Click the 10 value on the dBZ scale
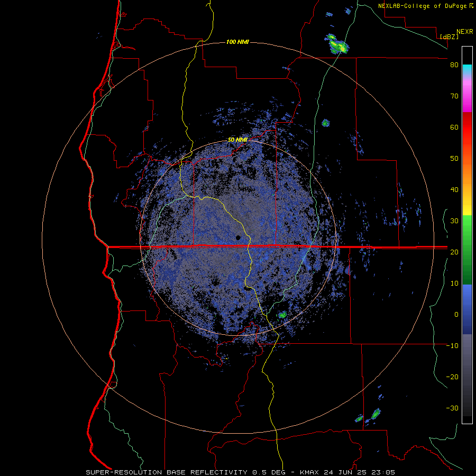 [454, 283]
